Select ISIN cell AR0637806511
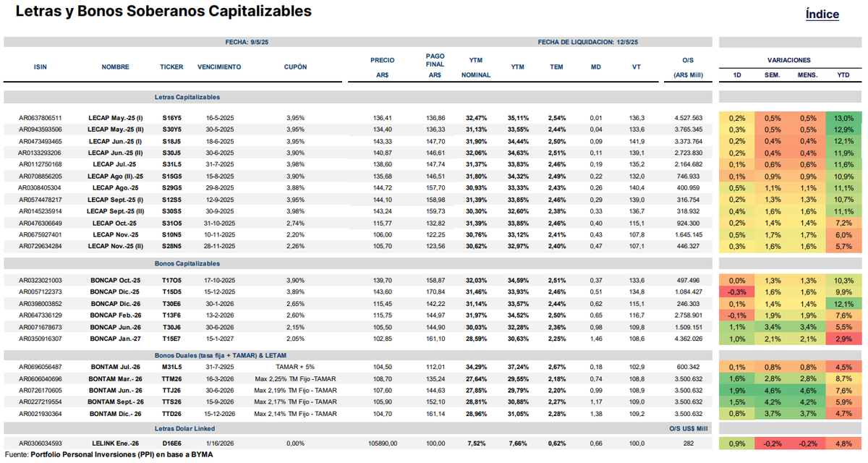Viewport: 868px width, 463px height. 41,118
